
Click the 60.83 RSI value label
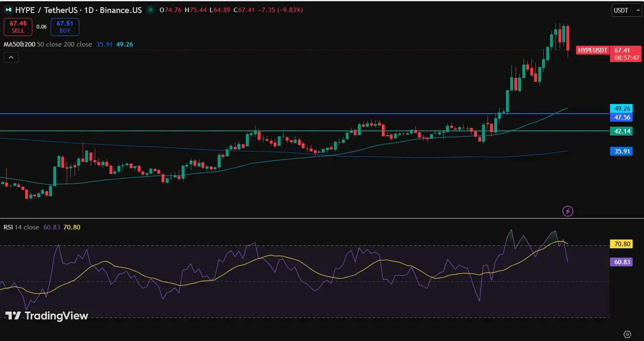click(x=622, y=262)
